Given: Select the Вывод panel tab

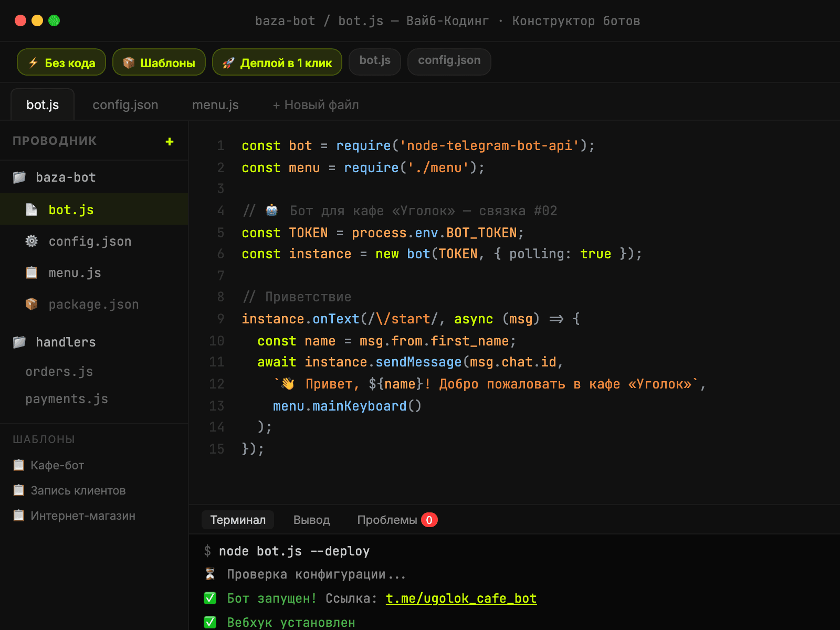Looking at the screenshot, I should tap(311, 520).
